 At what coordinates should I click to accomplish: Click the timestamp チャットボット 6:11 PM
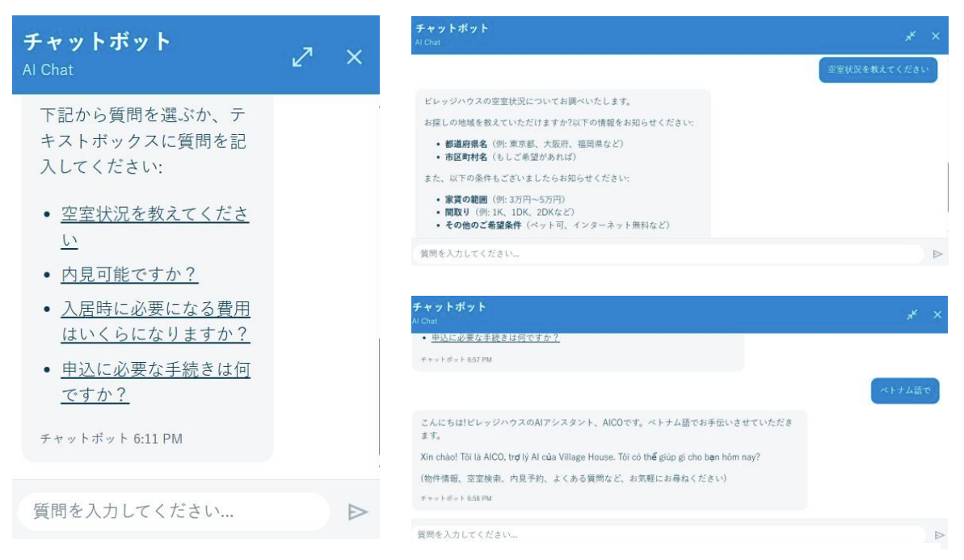[112, 438]
